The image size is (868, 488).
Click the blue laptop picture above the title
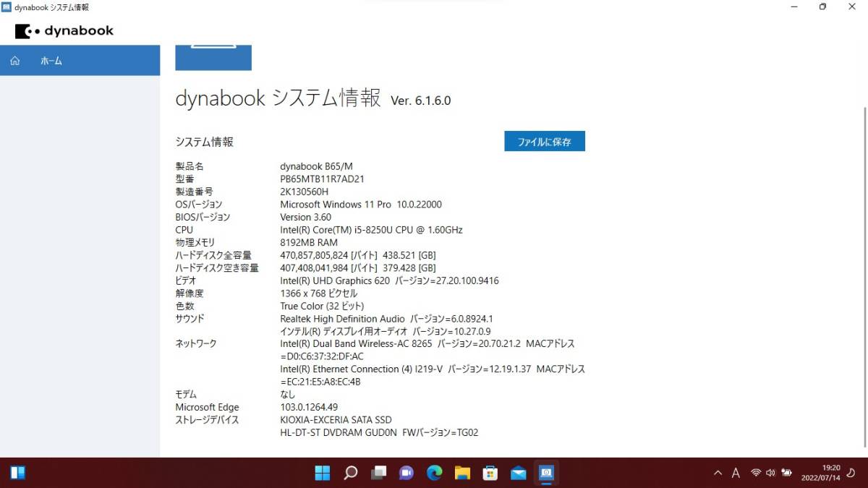pos(213,58)
